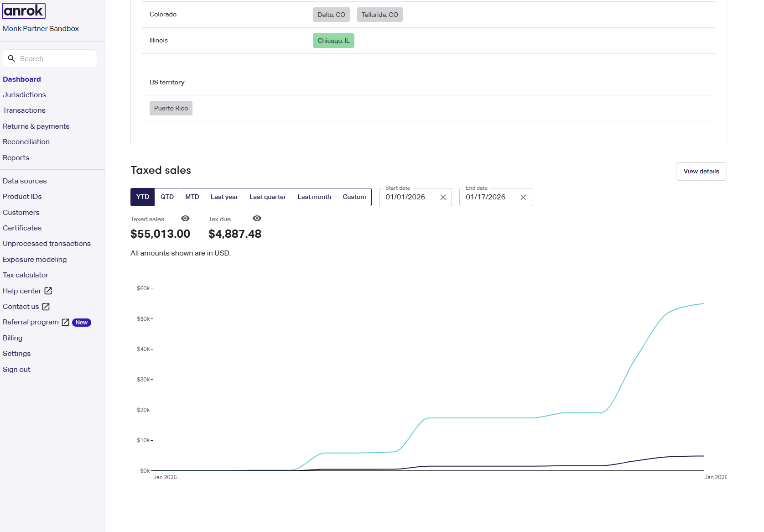Click the Telluride, CO tag
764x532 pixels.
379,15
